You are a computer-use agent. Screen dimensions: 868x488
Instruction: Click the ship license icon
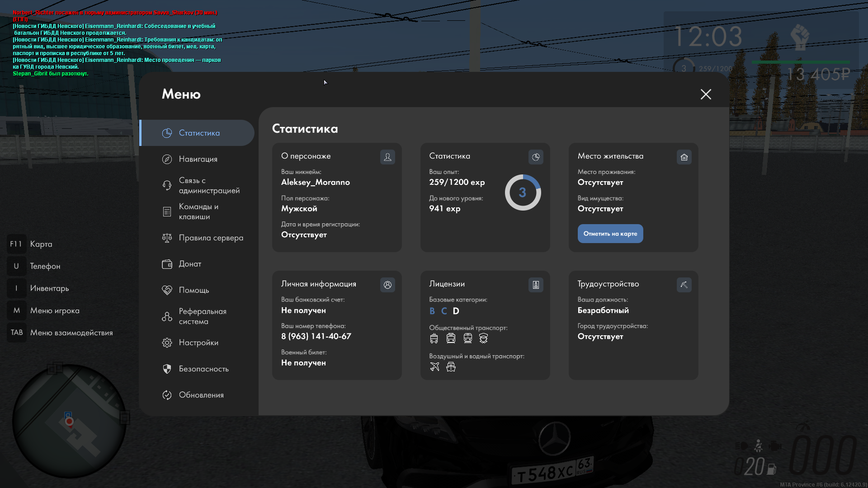(451, 367)
